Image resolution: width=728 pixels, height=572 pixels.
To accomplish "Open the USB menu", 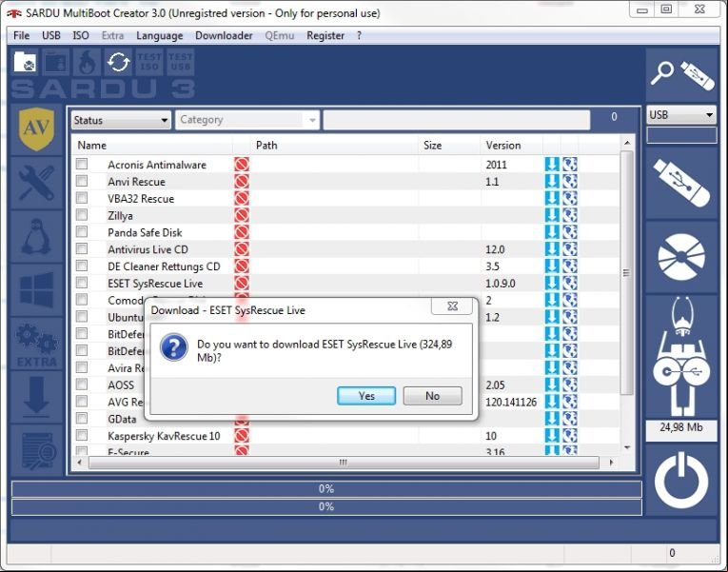I will (51, 36).
